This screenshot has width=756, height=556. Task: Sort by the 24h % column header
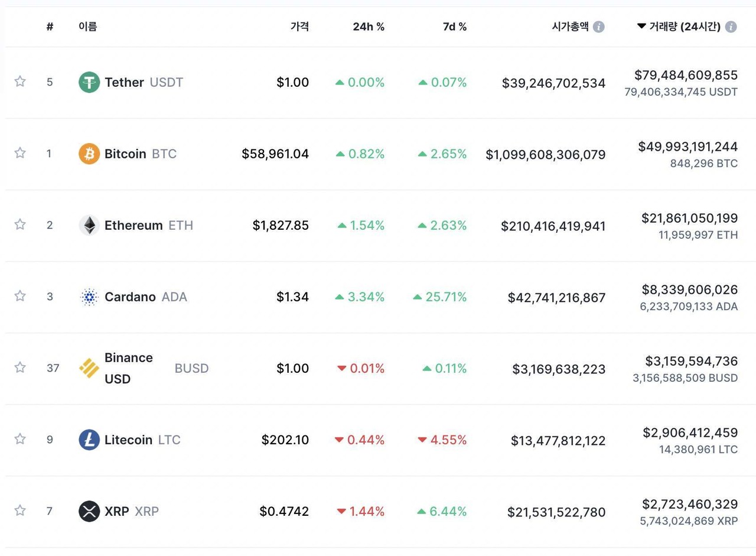coord(369,27)
